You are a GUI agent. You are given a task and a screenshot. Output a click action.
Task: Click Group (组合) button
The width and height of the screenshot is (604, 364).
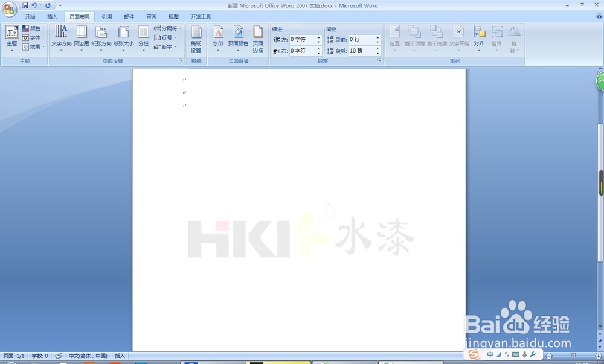tap(496, 39)
